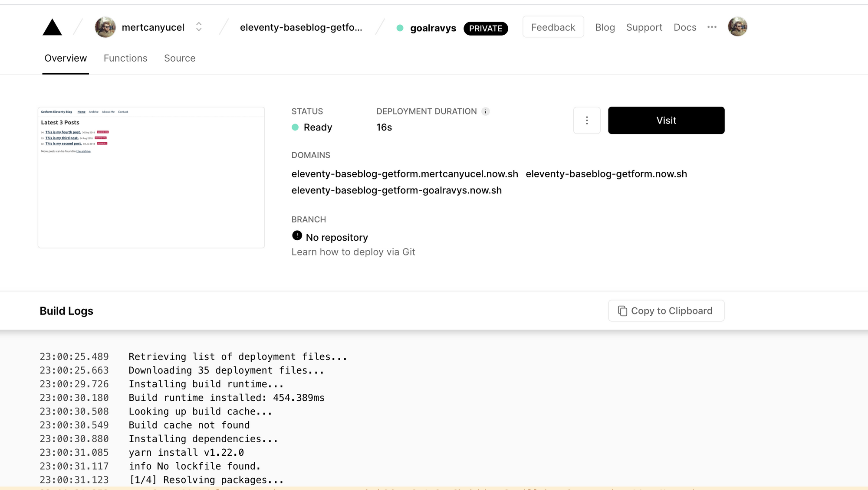Click the Visit button
The height and width of the screenshot is (490, 868).
666,120
